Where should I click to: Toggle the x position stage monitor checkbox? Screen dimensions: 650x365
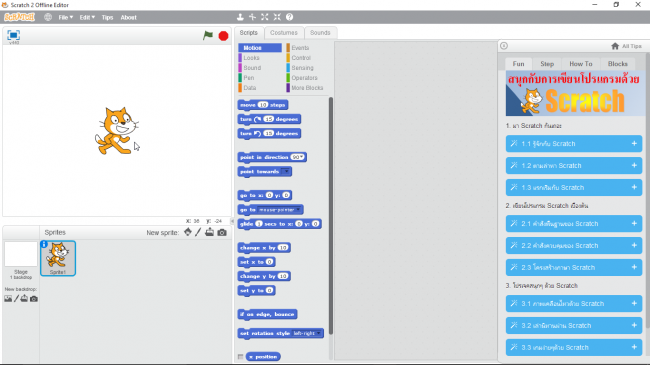[240, 357]
